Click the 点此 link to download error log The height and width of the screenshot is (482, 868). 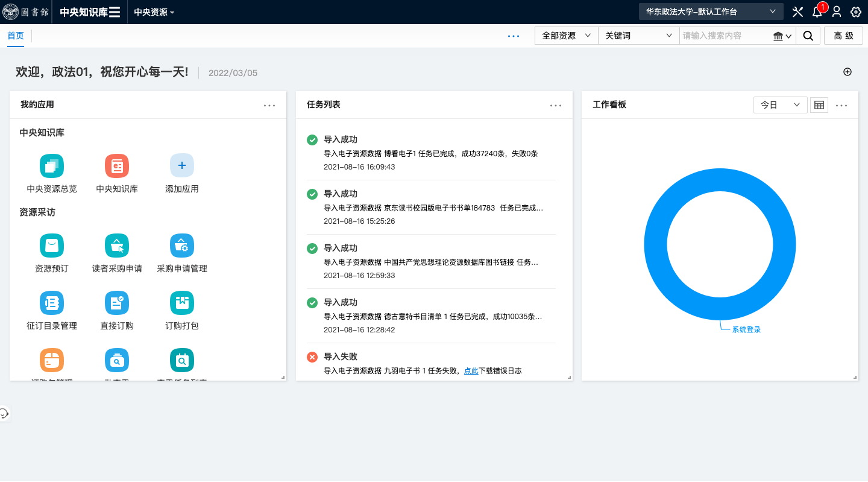point(471,371)
